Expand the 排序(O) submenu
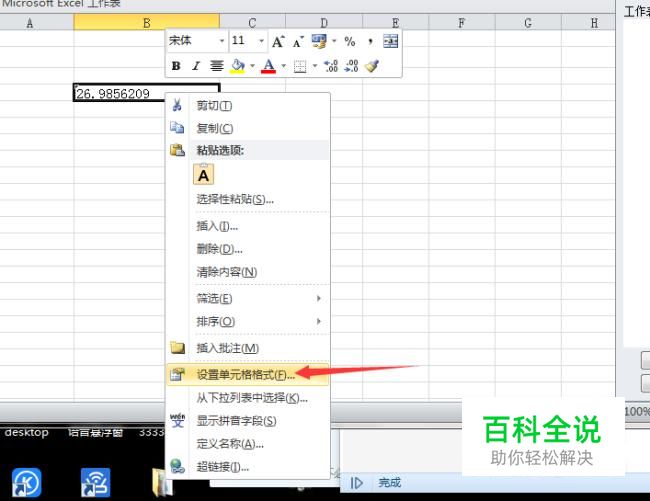650x501 pixels. (247, 321)
